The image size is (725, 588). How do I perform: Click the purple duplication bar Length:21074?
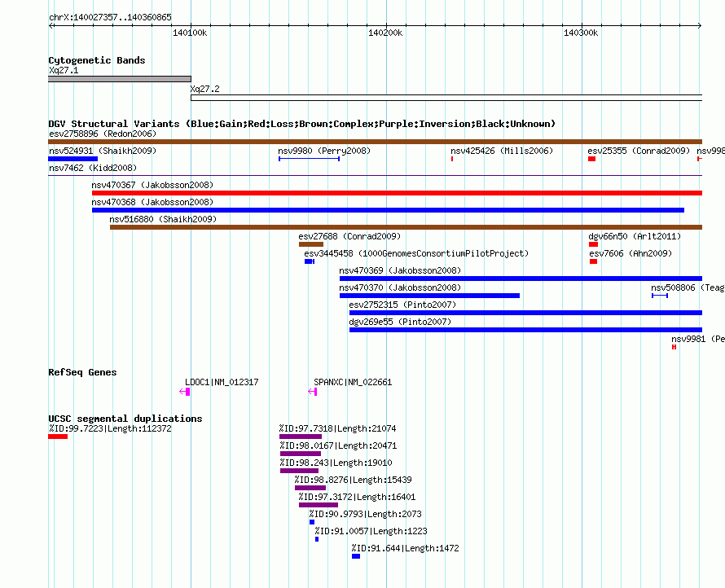click(x=301, y=437)
